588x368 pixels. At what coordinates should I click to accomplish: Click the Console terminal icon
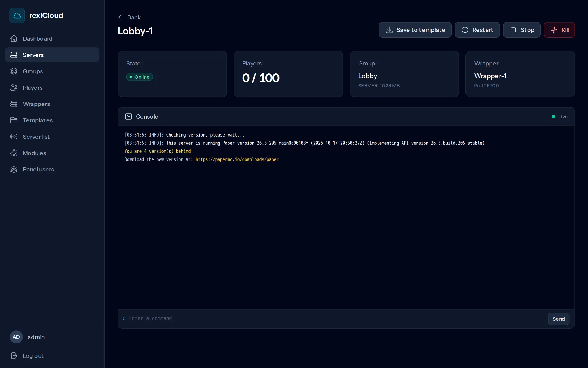tap(128, 117)
